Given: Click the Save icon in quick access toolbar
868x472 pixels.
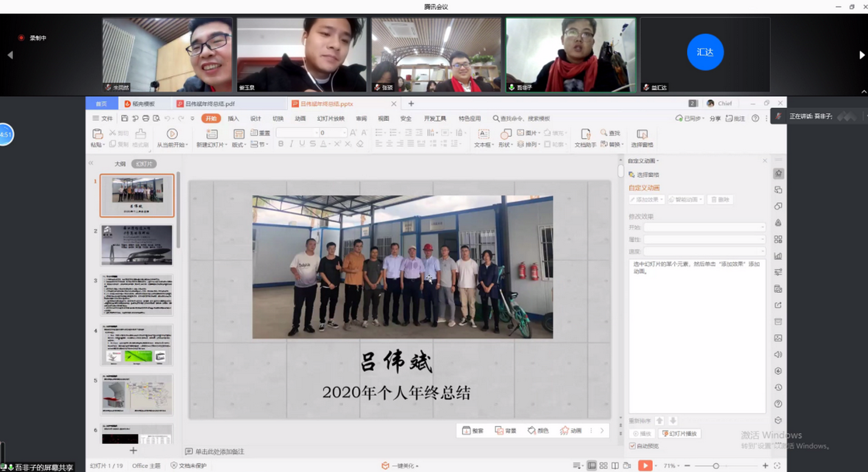Looking at the screenshot, I should [125, 118].
